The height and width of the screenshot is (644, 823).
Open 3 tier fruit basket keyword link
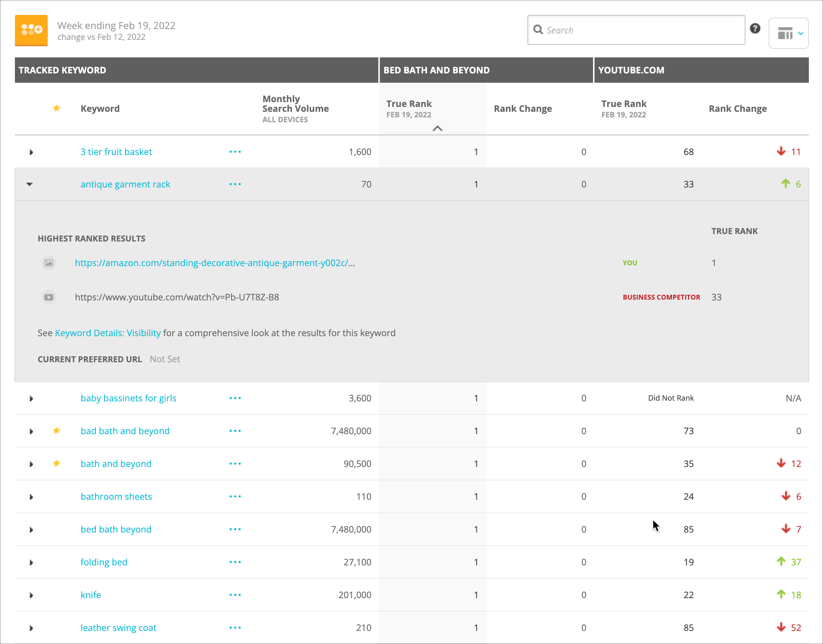[x=116, y=152]
